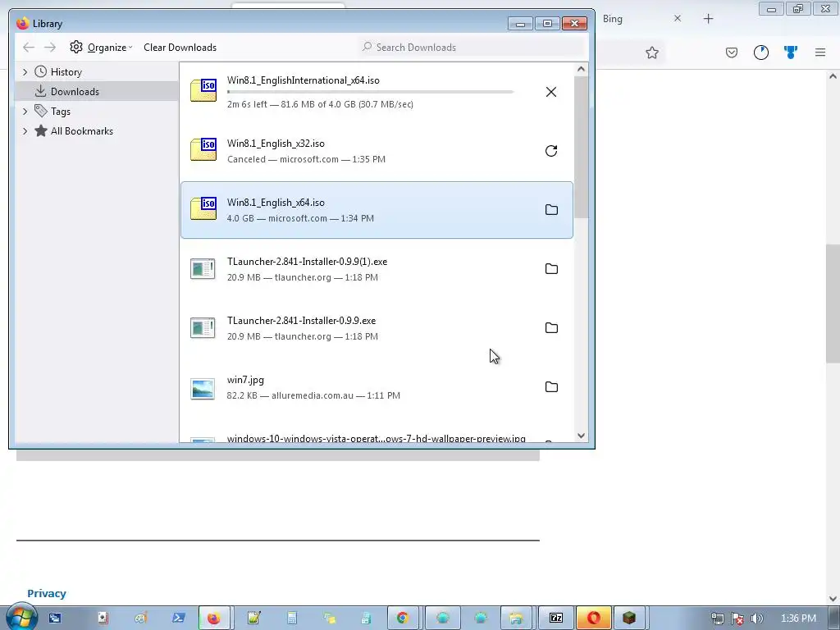
Task: Click the volume speaker tray icon
Action: coord(757,619)
